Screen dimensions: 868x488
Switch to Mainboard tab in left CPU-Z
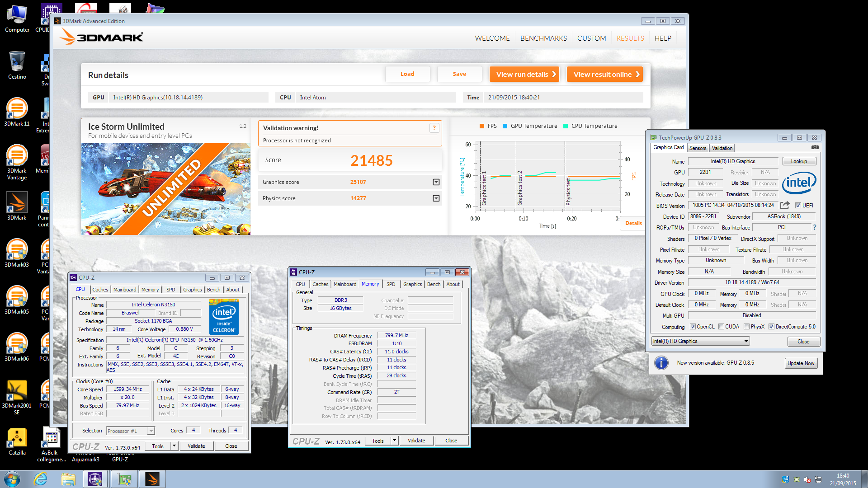click(x=124, y=290)
